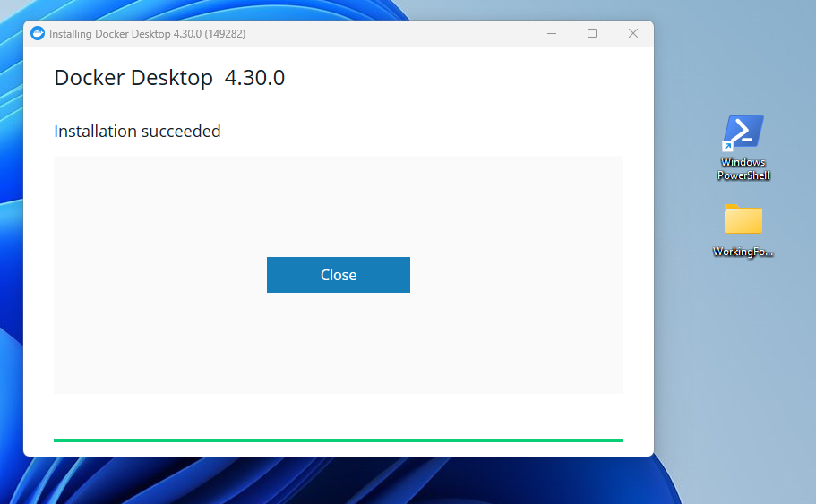Minimize the Docker Desktop installer window
The width and height of the screenshot is (816, 504).
(552, 33)
